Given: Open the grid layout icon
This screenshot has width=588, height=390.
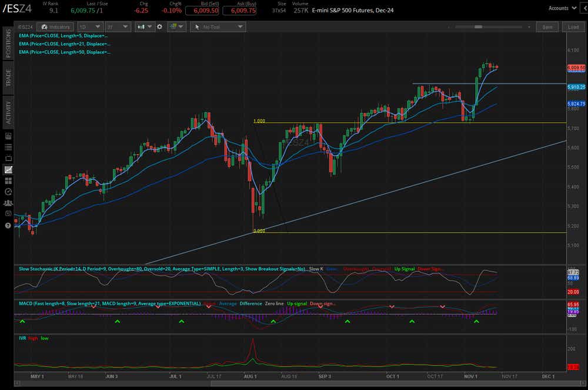Looking at the screenshot, I should 175,26.
